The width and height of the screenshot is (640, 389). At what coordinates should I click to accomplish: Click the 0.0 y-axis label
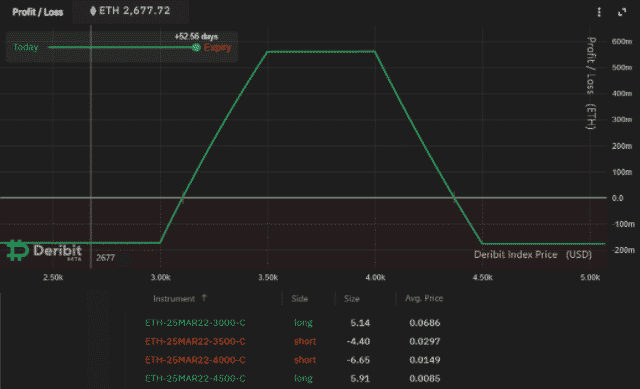(618, 198)
